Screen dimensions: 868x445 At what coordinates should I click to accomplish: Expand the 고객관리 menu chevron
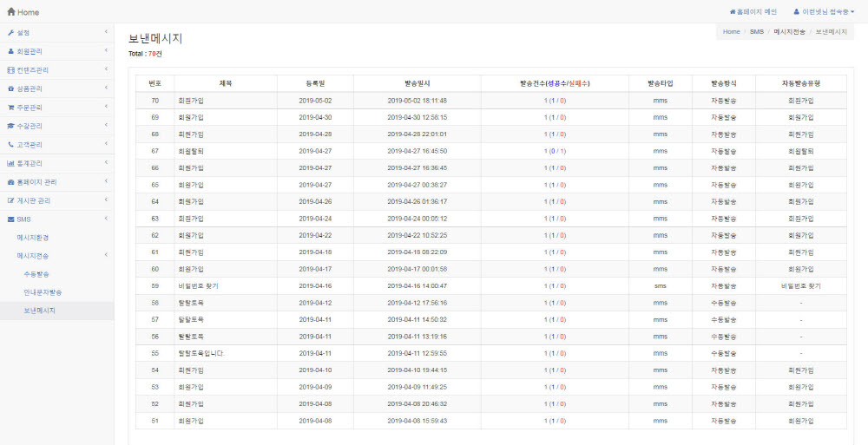coord(106,144)
